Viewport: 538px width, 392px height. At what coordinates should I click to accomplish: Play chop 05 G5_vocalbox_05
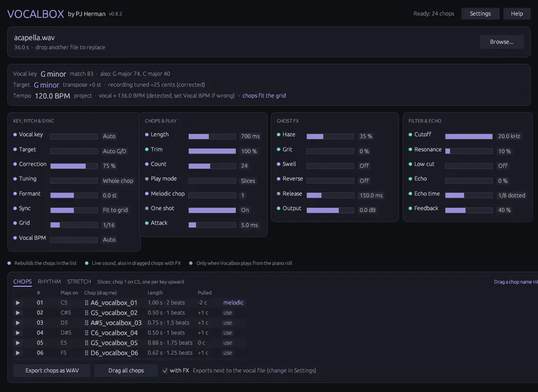coord(18,343)
